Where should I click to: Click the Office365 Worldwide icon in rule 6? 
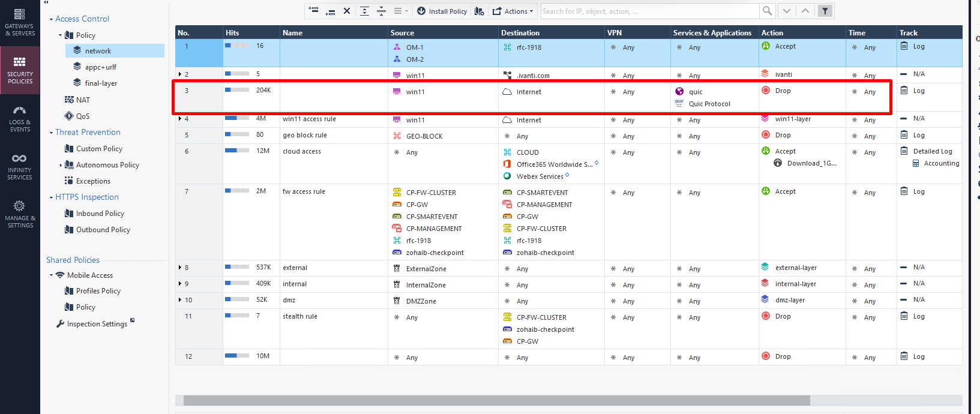pos(507,164)
